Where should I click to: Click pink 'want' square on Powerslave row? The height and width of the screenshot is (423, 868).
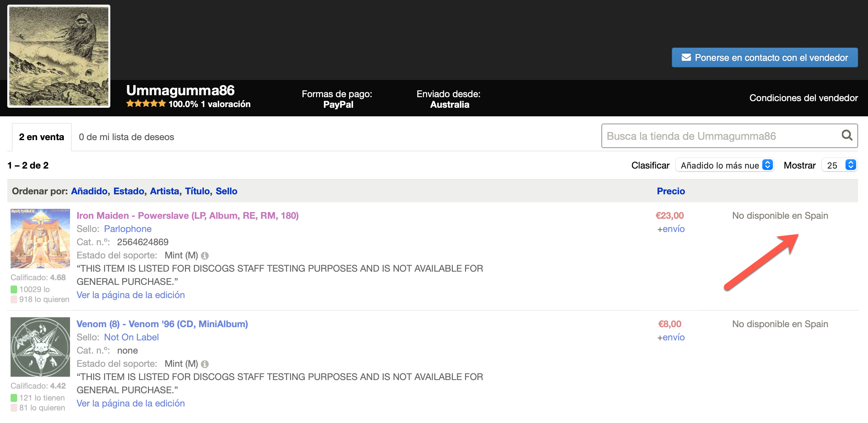pos(14,300)
